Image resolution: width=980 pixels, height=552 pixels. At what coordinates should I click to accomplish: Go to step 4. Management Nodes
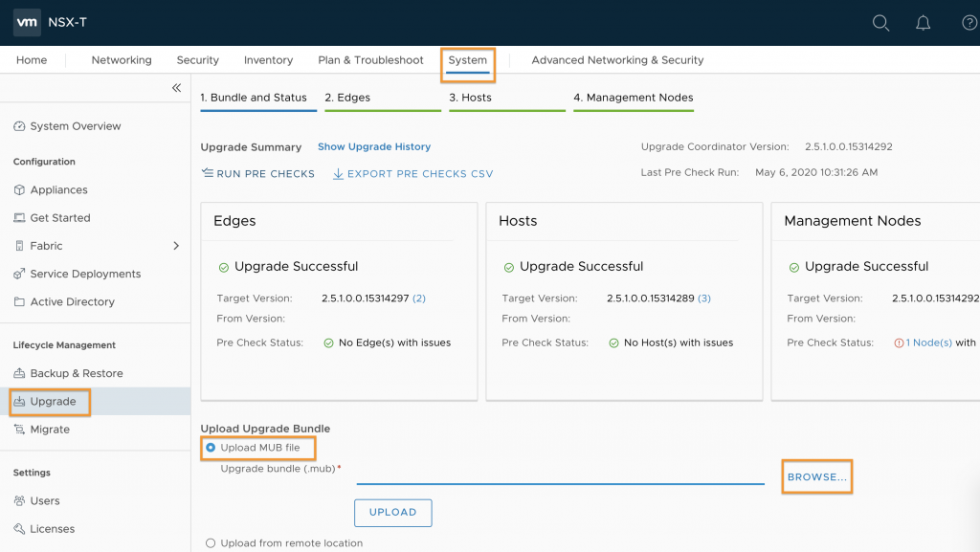(634, 98)
